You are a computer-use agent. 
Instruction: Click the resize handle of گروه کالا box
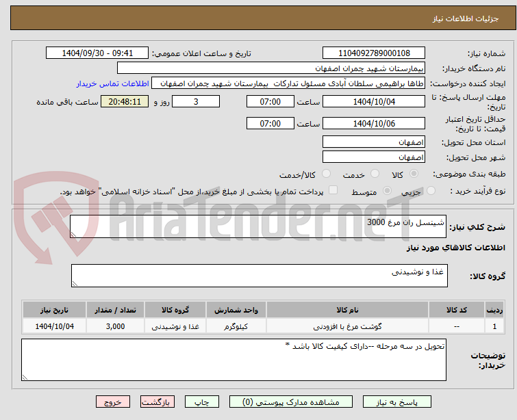75,284
